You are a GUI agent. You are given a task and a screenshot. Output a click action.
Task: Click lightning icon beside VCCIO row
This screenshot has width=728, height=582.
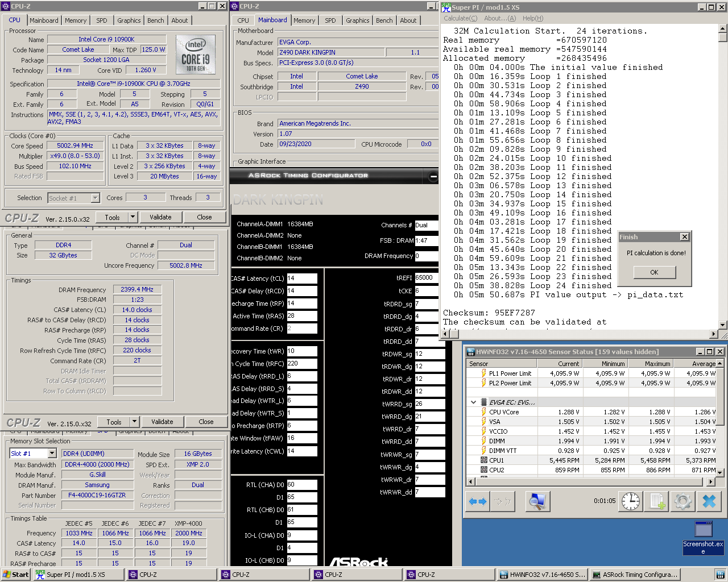coord(484,431)
